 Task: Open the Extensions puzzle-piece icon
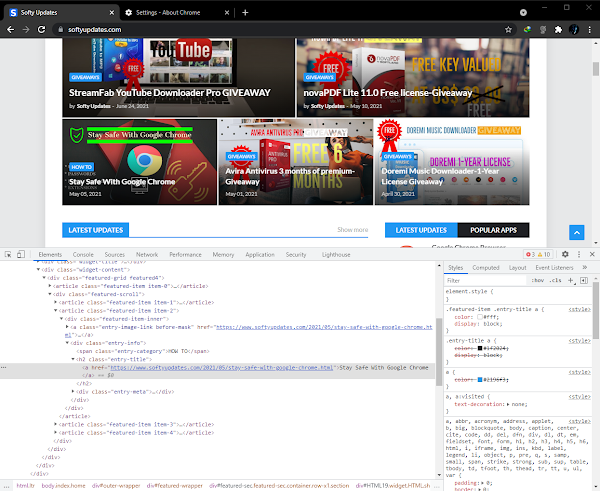(558, 29)
